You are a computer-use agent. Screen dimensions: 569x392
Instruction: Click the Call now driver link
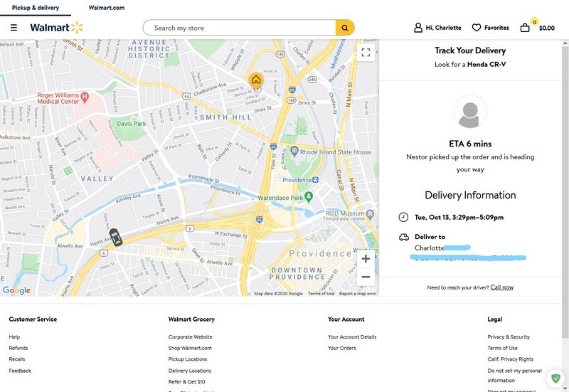(501, 287)
